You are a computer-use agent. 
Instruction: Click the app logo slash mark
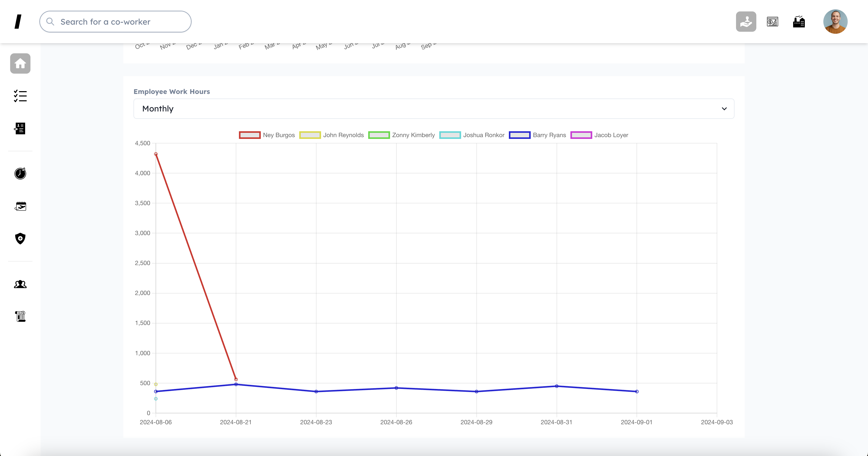18,22
